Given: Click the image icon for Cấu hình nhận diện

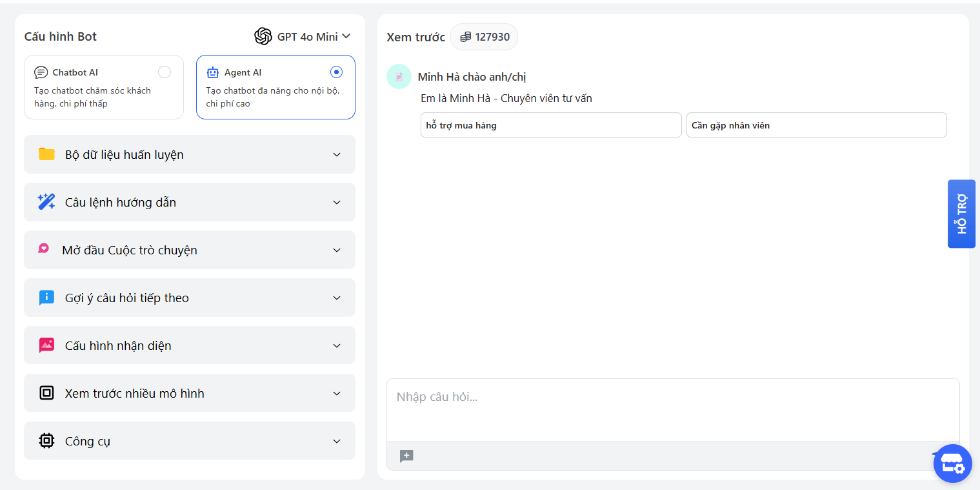Looking at the screenshot, I should tap(46, 345).
